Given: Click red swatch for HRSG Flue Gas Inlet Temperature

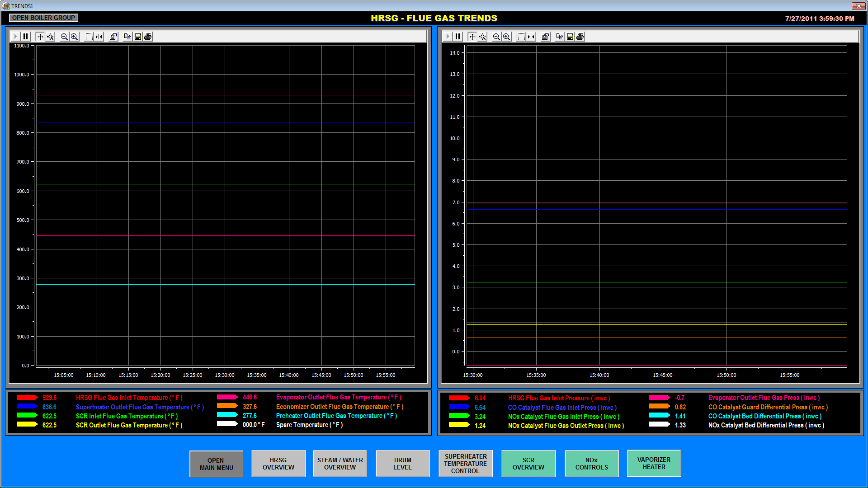Looking at the screenshot, I should (x=27, y=398).
